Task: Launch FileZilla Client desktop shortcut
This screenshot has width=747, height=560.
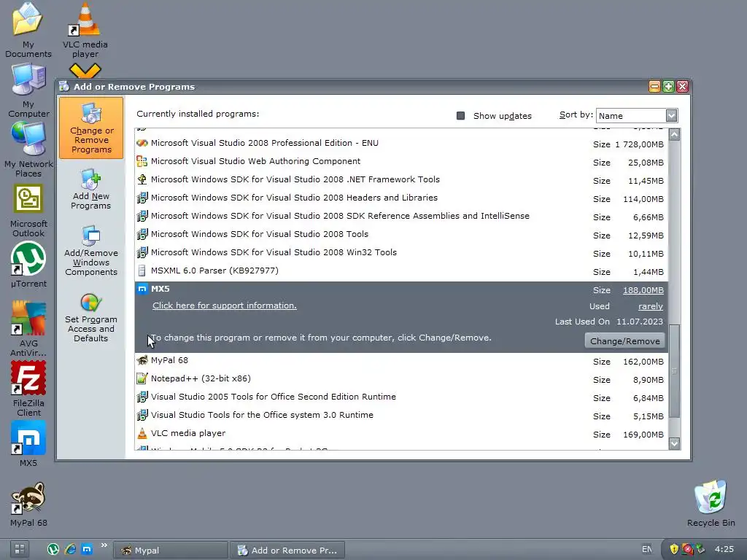Action: pos(28,389)
